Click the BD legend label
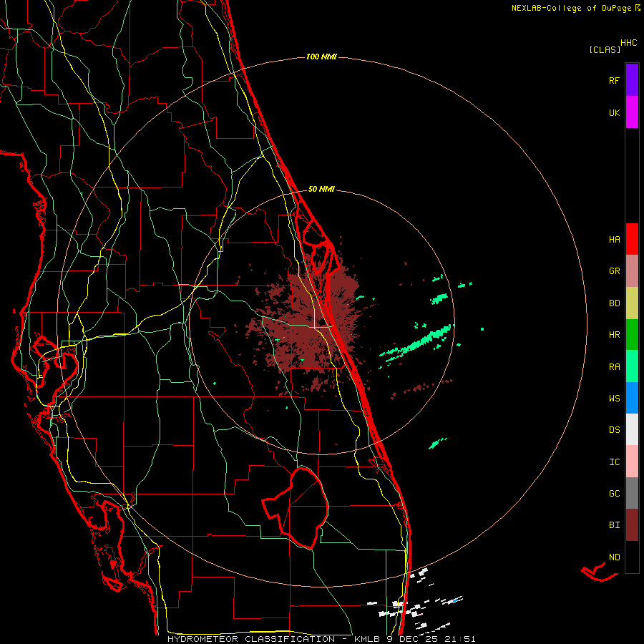 pyautogui.click(x=614, y=303)
